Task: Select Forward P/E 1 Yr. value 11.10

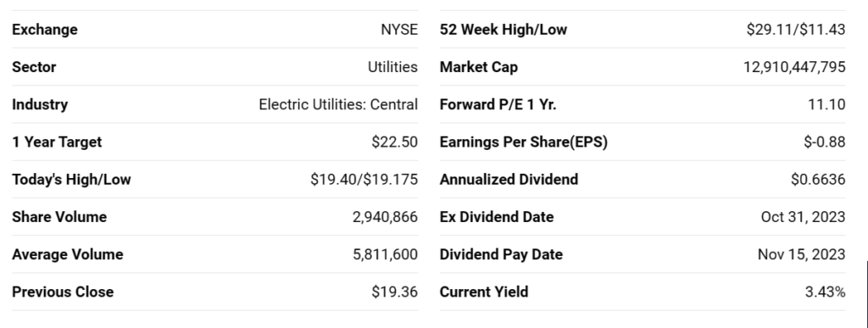Action: pyautogui.click(x=826, y=104)
